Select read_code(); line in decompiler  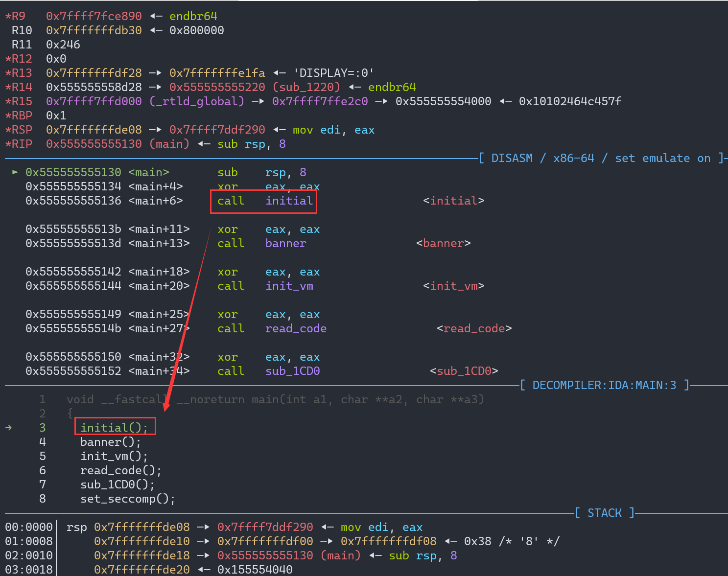coord(121,470)
